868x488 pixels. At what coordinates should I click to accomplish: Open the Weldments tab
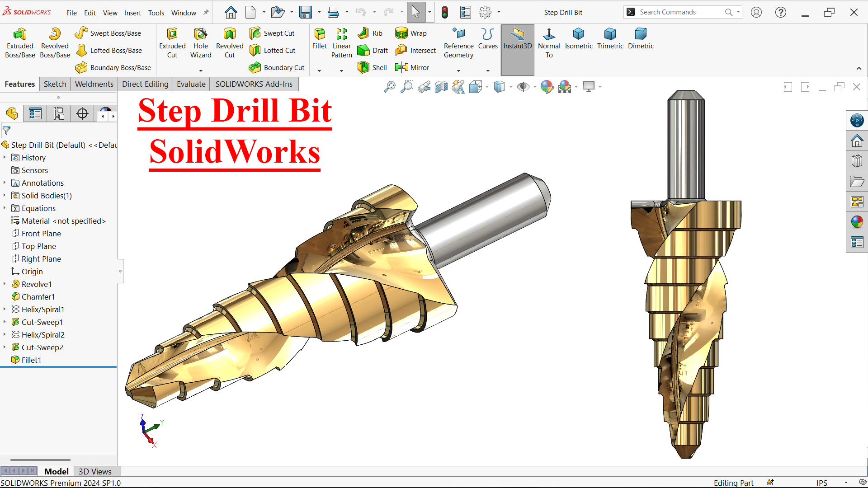[x=94, y=84]
